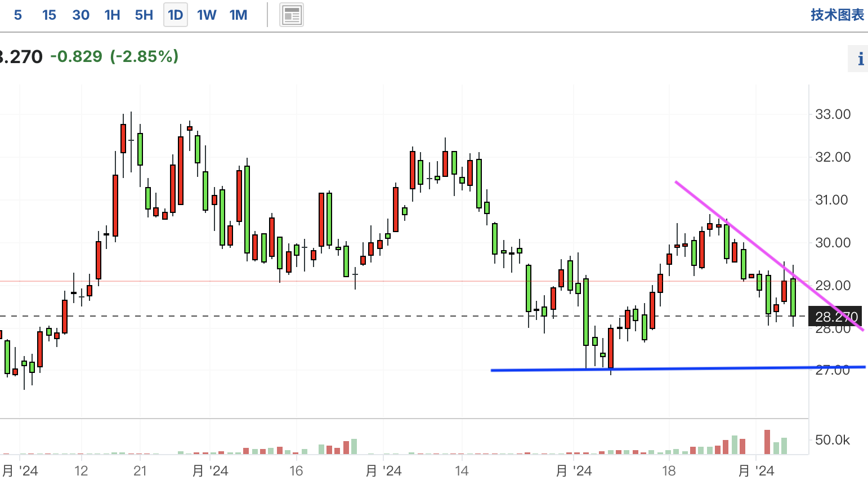Click the 29.00 price axis label
868x489 pixels.
pos(833,286)
